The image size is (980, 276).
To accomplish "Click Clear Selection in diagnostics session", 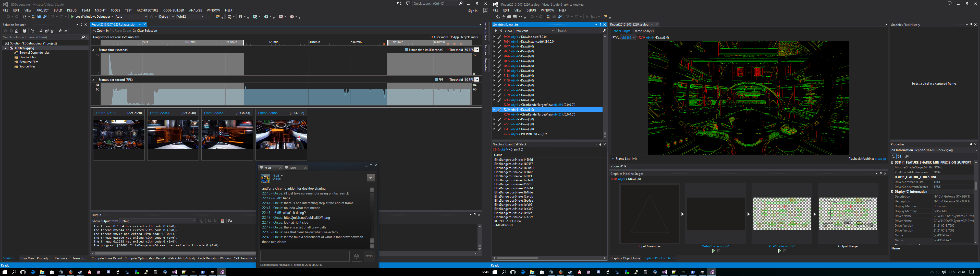I will [144, 30].
